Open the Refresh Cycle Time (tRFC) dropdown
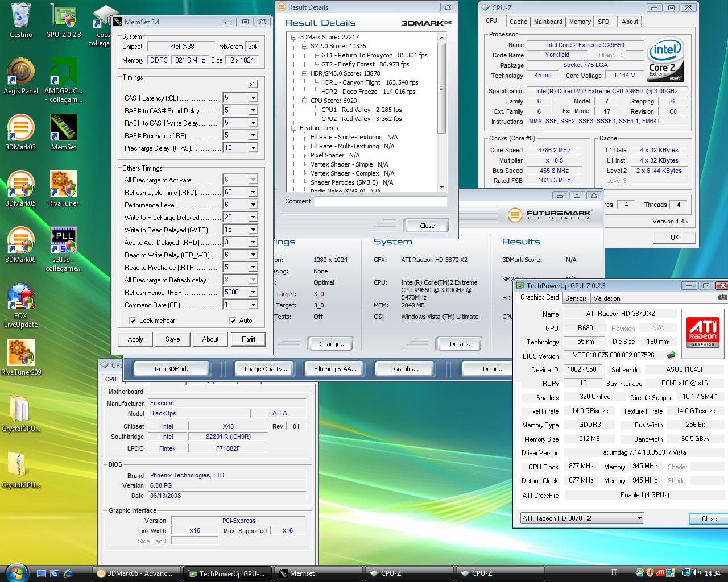Viewport: 728px width, 582px height. 253,192
